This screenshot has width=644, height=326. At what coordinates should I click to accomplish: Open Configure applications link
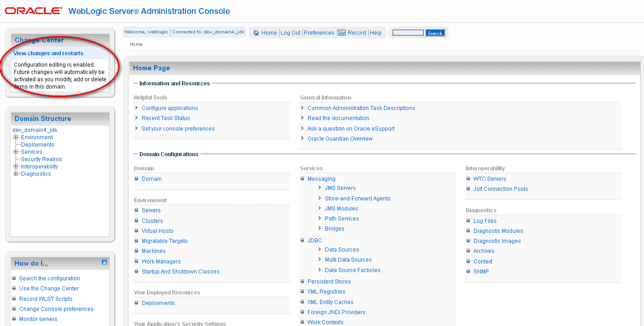pyautogui.click(x=170, y=108)
